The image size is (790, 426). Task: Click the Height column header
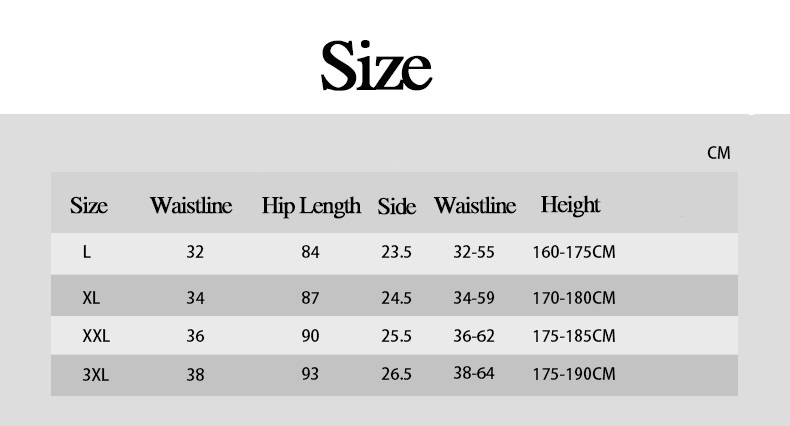(570, 205)
